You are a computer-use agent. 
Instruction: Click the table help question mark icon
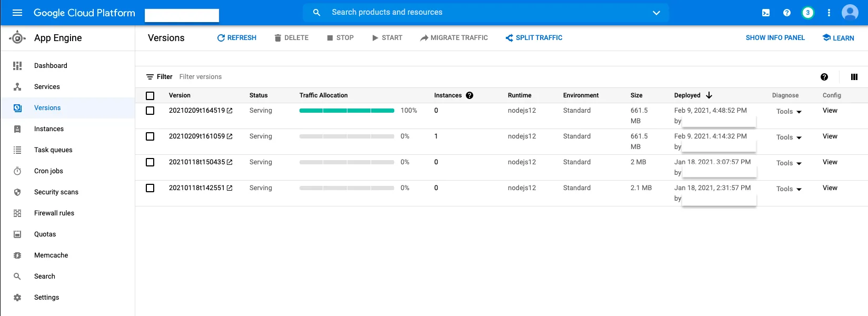pos(824,77)
